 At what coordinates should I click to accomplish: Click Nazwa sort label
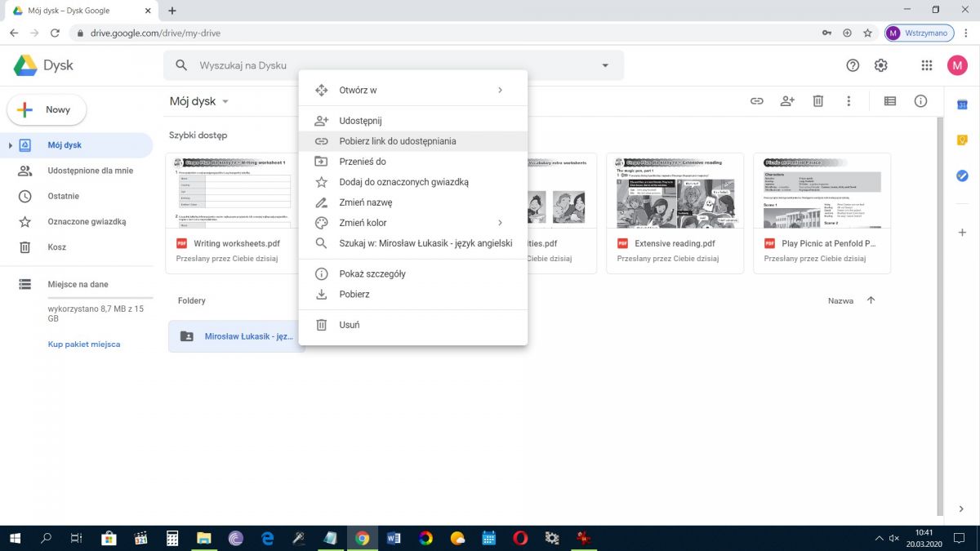coord(840,300)
